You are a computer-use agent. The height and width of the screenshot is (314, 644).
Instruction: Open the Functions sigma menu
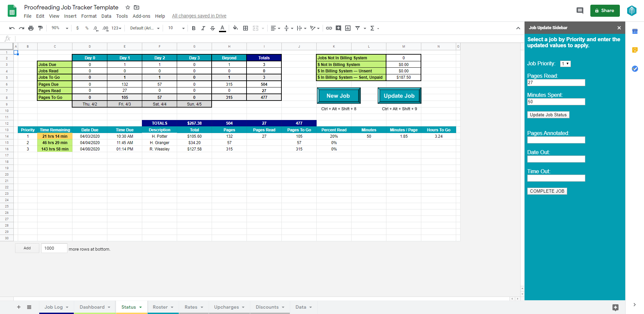[x=374, y=28]
